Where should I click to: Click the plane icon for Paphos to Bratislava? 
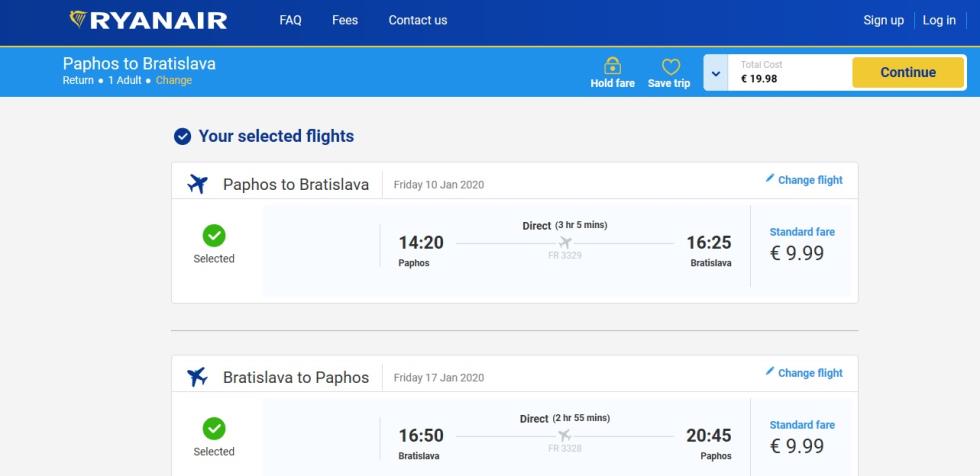coord(198,184)
